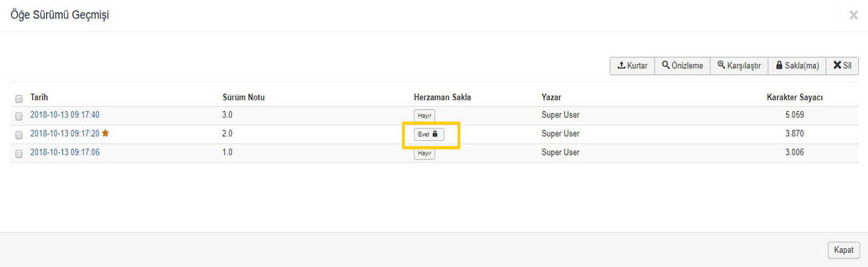Click the Karakter Sayacı column header
This screenshot has width=868, height=267.
pos(795,97)
